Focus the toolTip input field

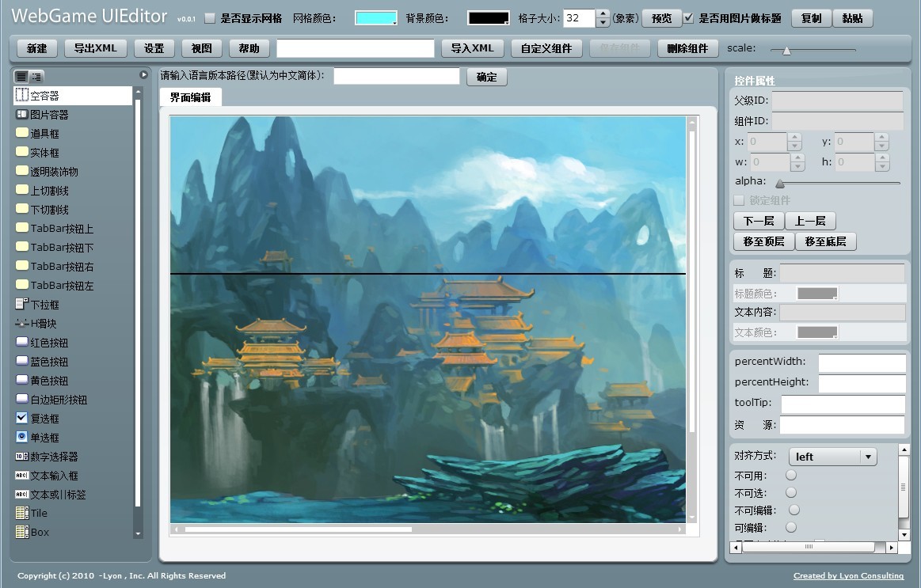[x=843, y=404]
